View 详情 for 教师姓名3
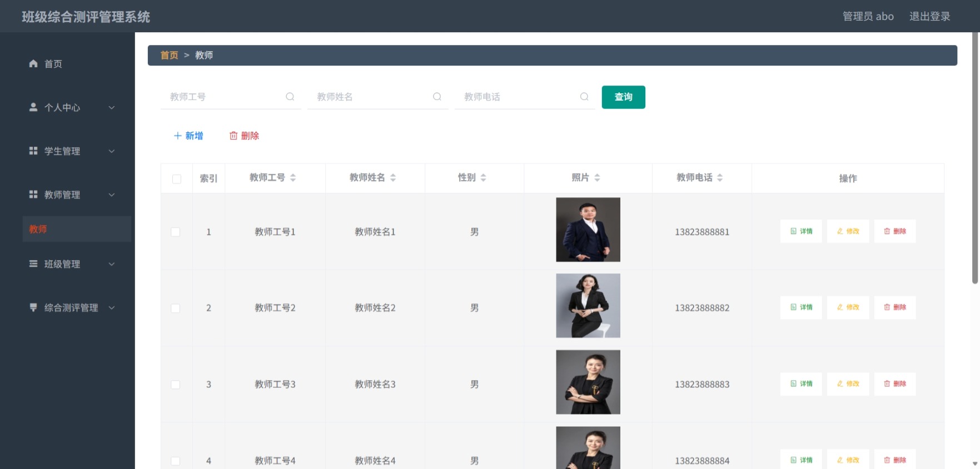 [801, 384]
